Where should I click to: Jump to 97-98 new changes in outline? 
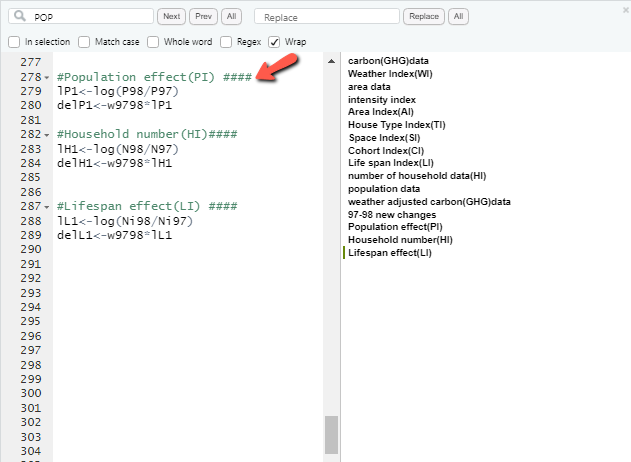pos(392,214)
